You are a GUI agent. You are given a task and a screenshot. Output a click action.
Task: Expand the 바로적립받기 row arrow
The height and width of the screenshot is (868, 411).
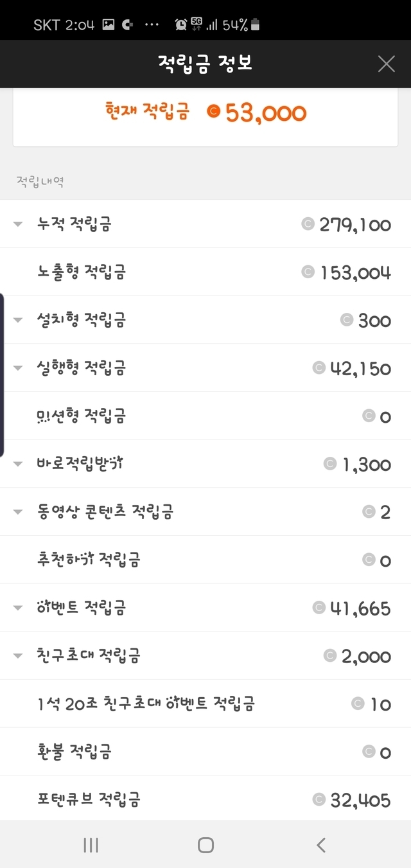[x=18, y=464]
